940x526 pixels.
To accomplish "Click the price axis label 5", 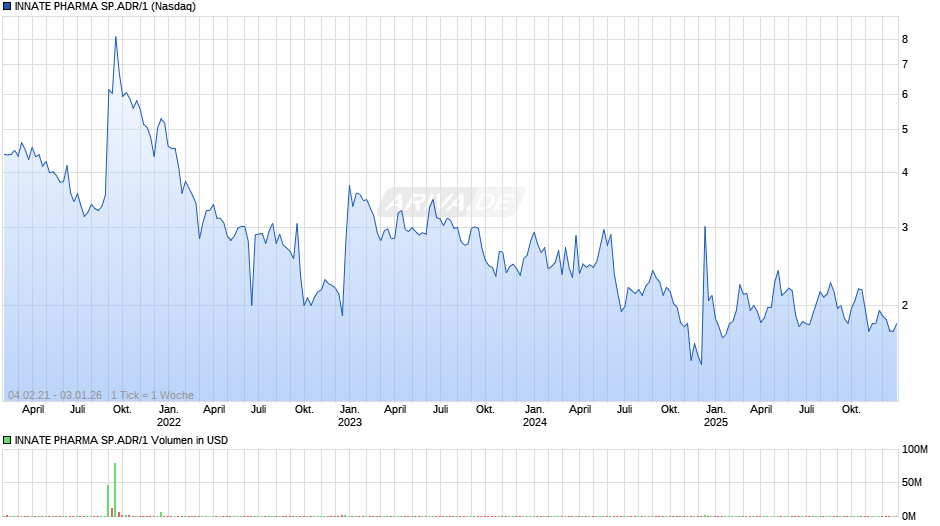I will click(905, 130).
